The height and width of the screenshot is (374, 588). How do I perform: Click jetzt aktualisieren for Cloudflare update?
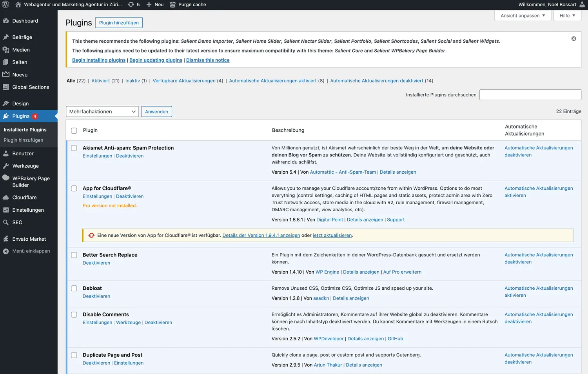point(332,235)
